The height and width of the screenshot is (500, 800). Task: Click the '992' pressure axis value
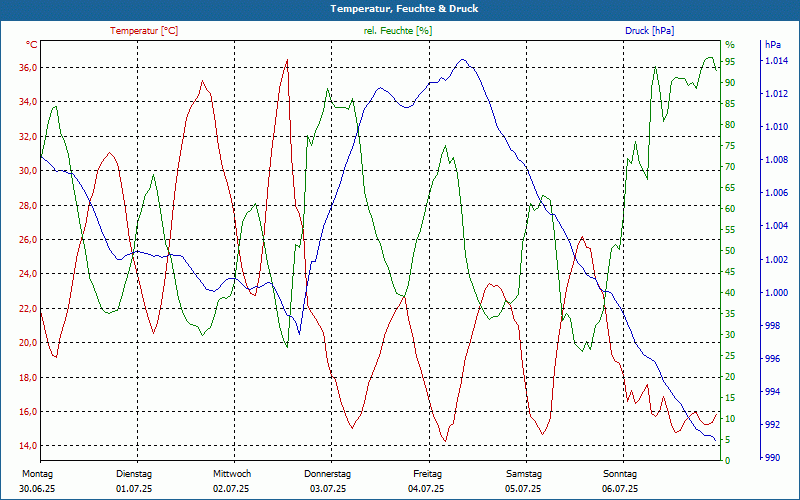pyautogui.click(x=773, y=425)
